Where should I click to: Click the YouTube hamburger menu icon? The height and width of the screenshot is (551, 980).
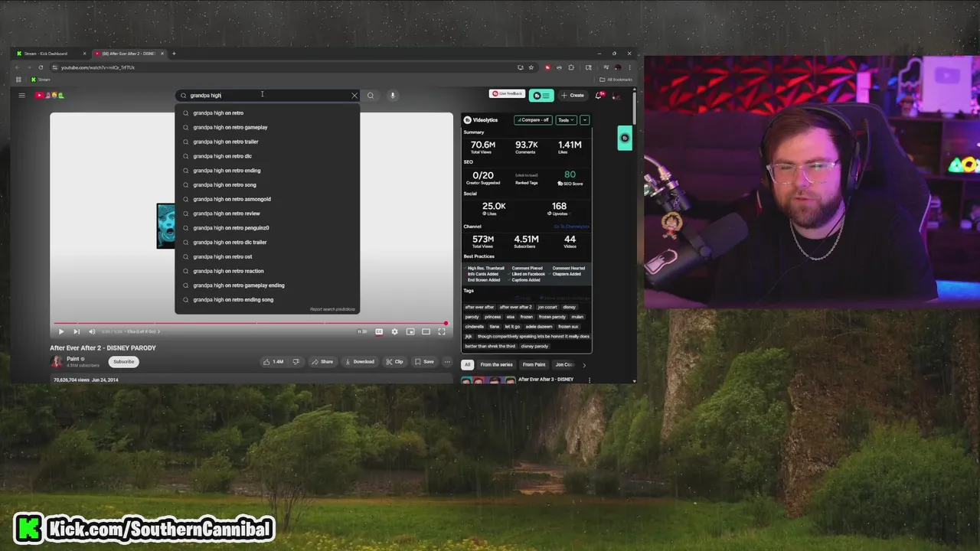21,96
